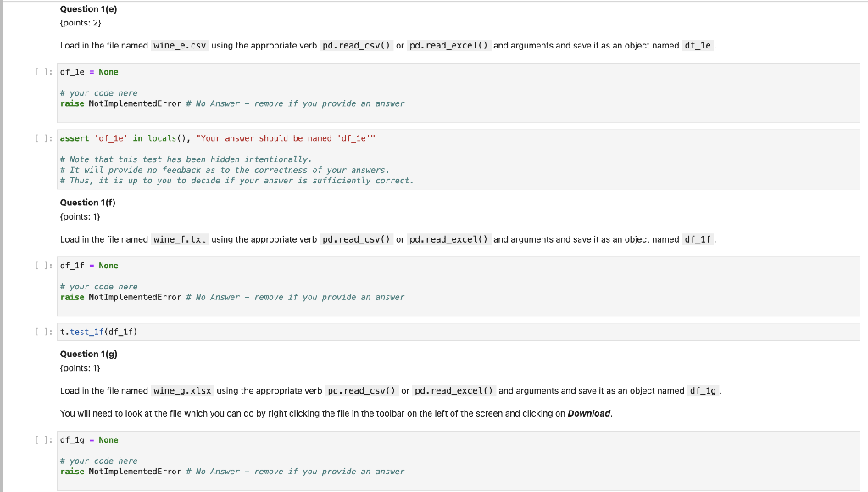
Task: Click the execution prompt beside df_1f cell
Action: (x=44, y=266)
